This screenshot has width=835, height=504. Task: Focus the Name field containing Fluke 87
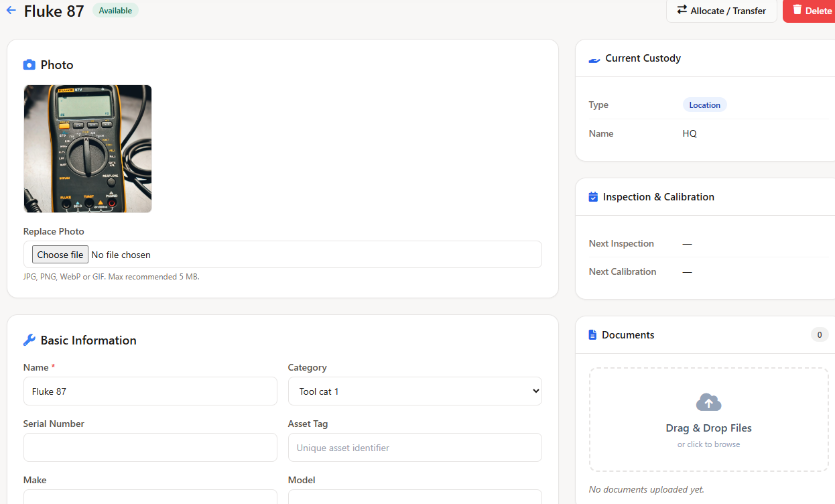(x=150, y=391)
